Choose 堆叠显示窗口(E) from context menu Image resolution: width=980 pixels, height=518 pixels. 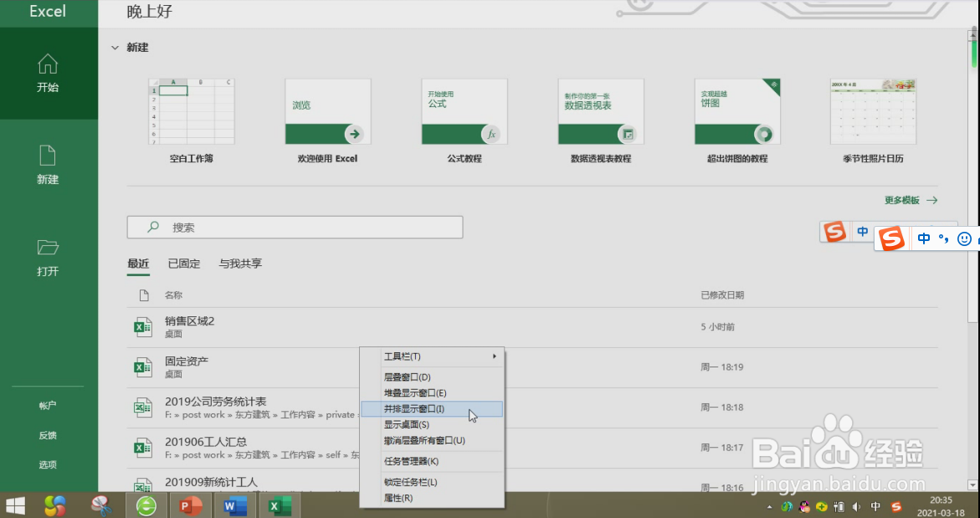pos(432,393)
